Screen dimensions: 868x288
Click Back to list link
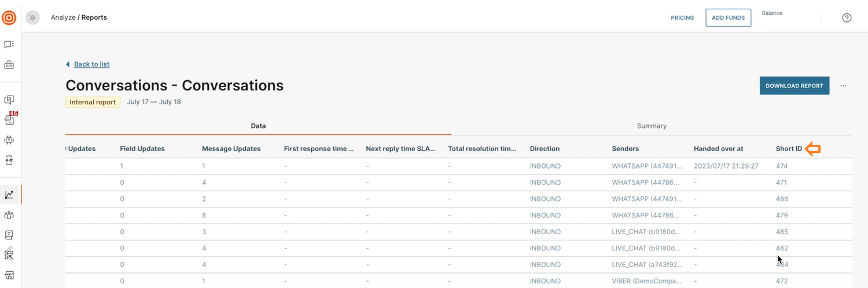click(x=91, y=64)
